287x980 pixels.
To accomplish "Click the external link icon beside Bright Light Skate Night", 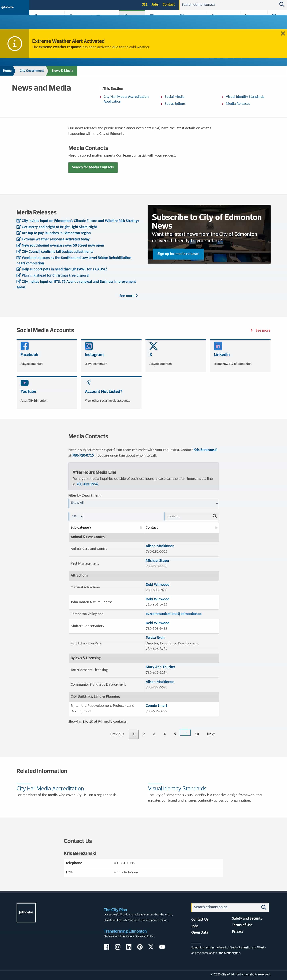I will pyautogui.click(x=18, y=227).
